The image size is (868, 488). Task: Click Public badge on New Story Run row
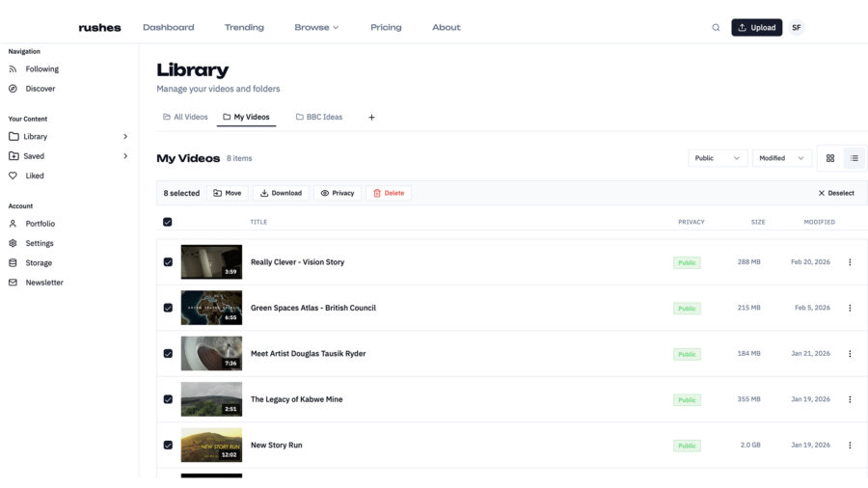[x=687, y=446]
